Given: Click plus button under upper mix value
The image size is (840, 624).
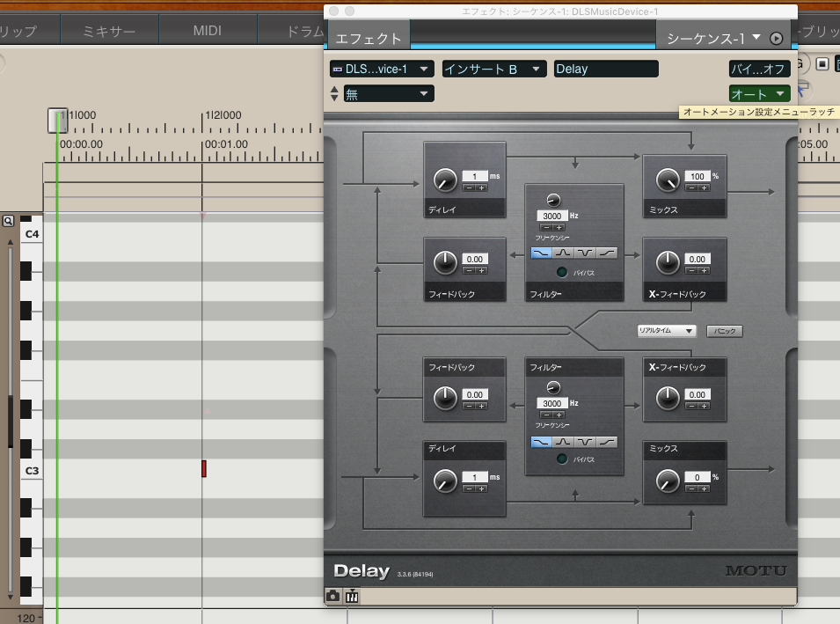Looking at the screenshot, I should pyautogui.click(x=704, y=187).
